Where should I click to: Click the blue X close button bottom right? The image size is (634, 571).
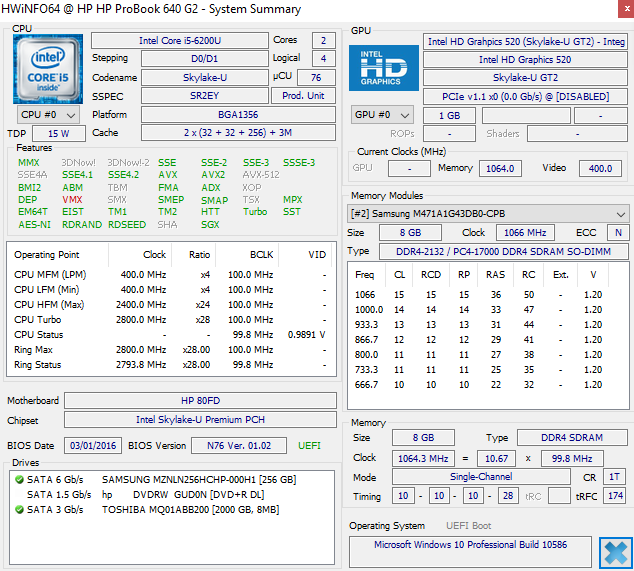tap(615, 552)
